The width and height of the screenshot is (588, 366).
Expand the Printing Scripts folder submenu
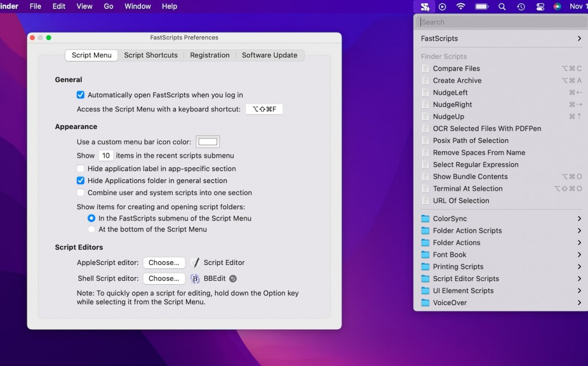tap(579, 266)
